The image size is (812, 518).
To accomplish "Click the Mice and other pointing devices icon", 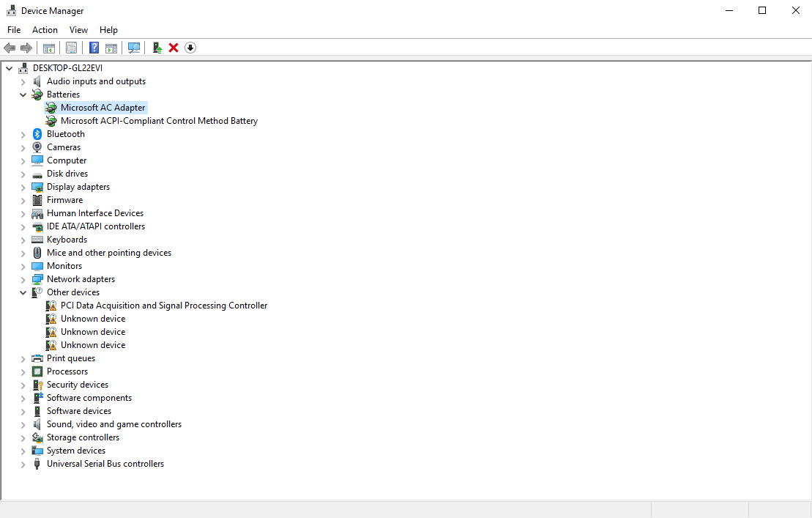I will pyautogui.click(x=37, y=253).
